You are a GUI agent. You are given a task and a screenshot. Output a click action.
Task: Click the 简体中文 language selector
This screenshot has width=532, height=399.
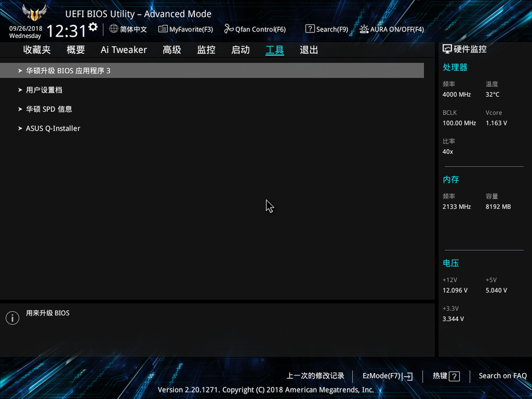pos(133,29)
